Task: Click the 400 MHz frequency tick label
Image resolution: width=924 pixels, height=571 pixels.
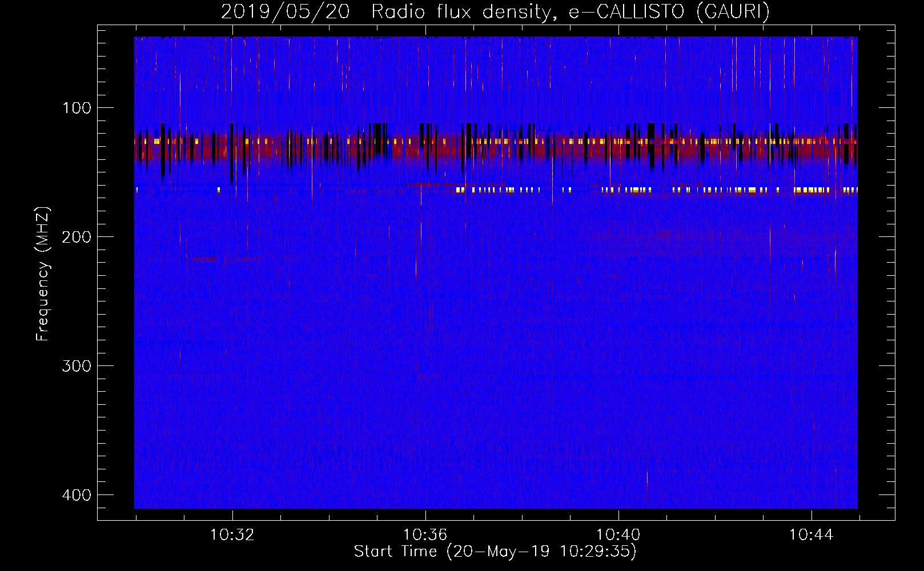Action: point(77,495)
